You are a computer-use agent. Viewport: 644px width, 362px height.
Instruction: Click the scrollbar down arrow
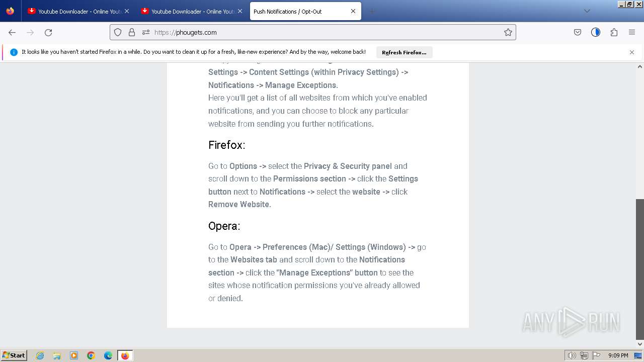(x=640, y=344)
